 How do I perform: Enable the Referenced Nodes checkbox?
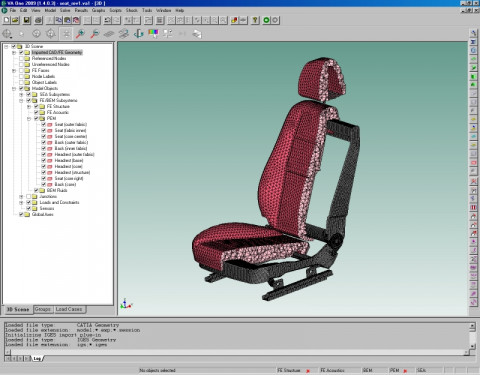[x=21, y=58]
